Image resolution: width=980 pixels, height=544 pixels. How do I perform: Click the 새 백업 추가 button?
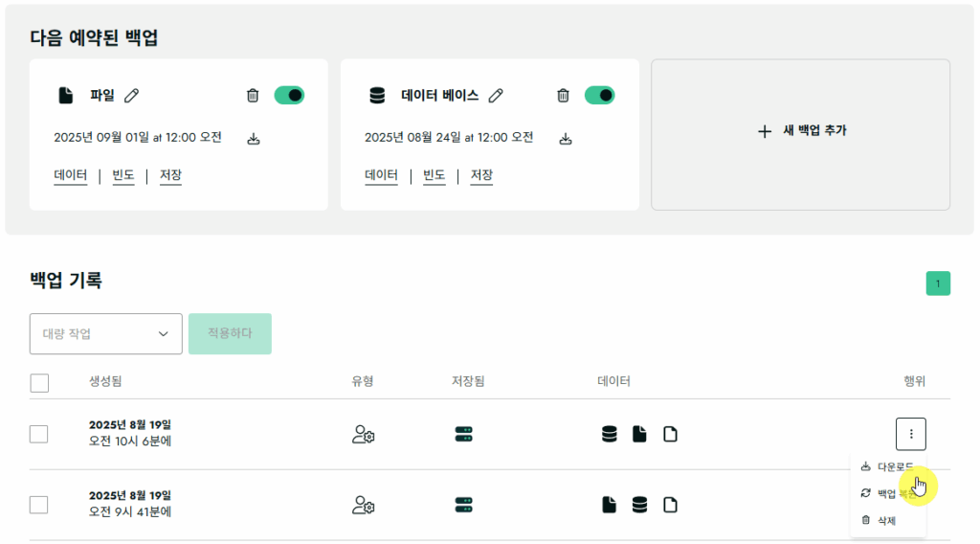[801, 131]
